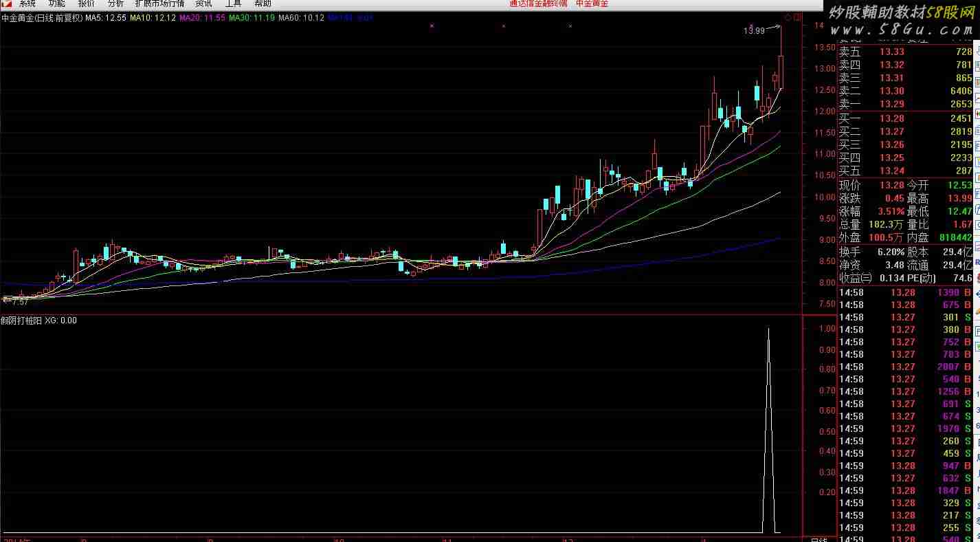Image resolution: width=980 pixels, height=542 pixels.
Task: Select the MA10: 12.12 indicator label
Action: [153, 18]
